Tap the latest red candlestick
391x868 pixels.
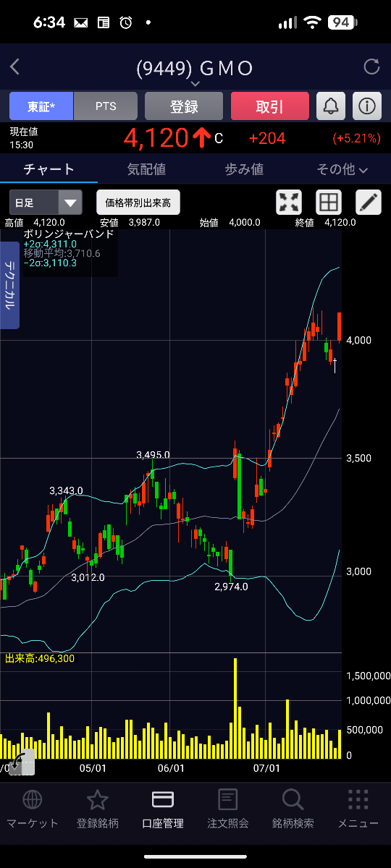(x=340, y=327)
